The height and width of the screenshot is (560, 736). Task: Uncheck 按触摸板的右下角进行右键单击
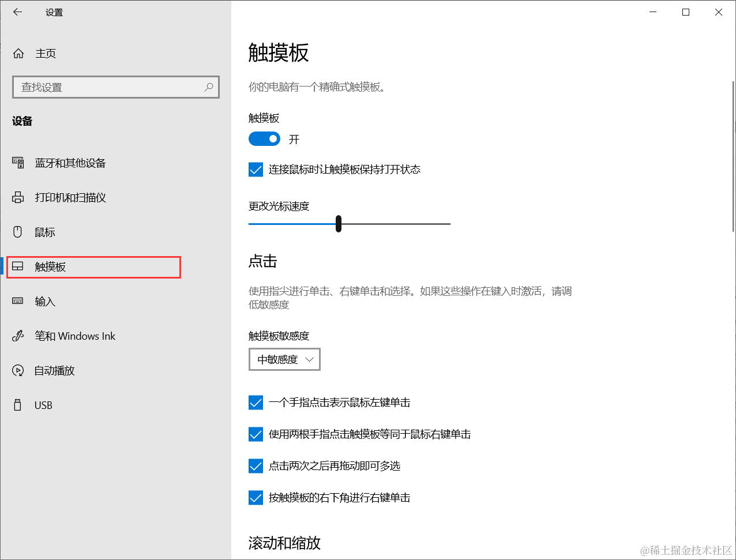click(255, 498)
